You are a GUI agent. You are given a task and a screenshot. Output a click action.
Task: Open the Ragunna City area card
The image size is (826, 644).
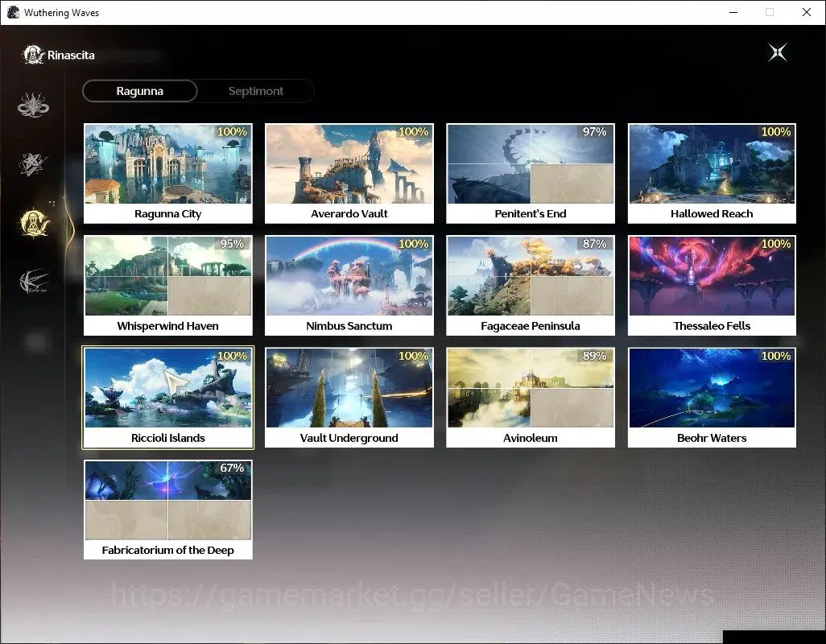click(168, 173)
